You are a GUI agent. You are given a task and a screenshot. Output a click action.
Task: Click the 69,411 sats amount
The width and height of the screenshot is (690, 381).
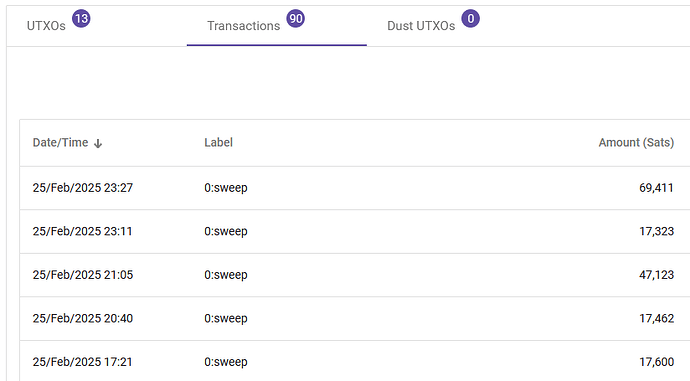656,188
